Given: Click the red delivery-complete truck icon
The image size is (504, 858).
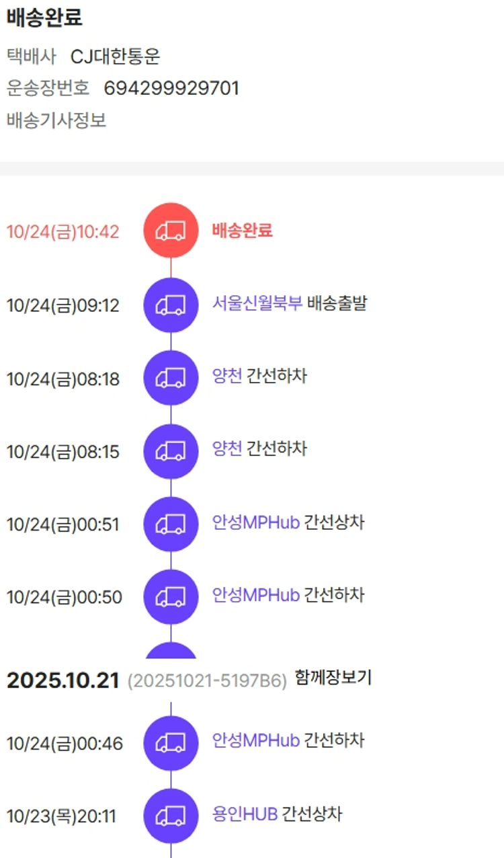Looking at the screenshot, I should [171, 231].
